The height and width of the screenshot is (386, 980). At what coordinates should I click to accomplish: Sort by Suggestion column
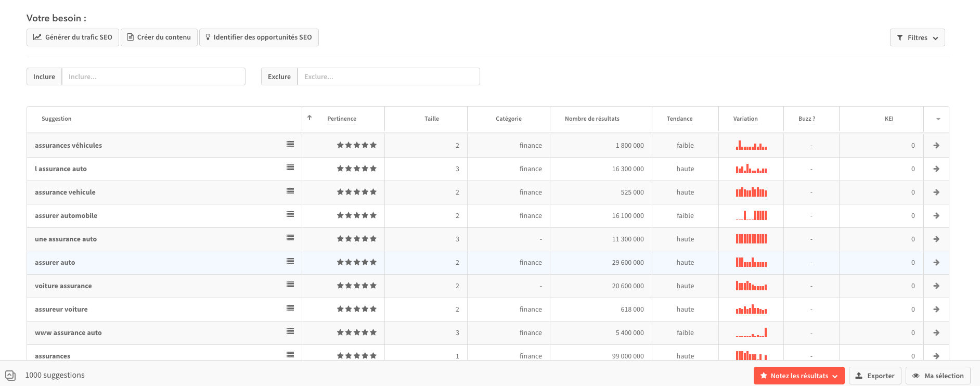click(x=57, y=119)
